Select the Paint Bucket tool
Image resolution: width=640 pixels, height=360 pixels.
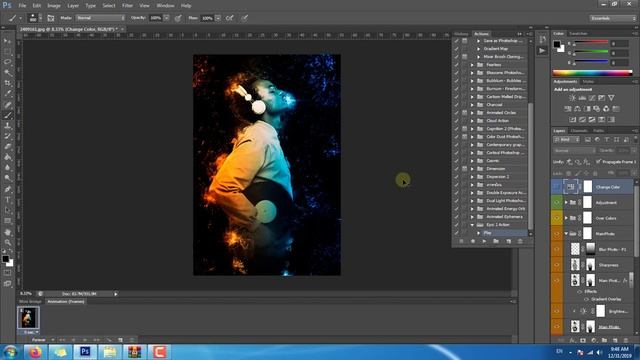click(x=7, y=157)
